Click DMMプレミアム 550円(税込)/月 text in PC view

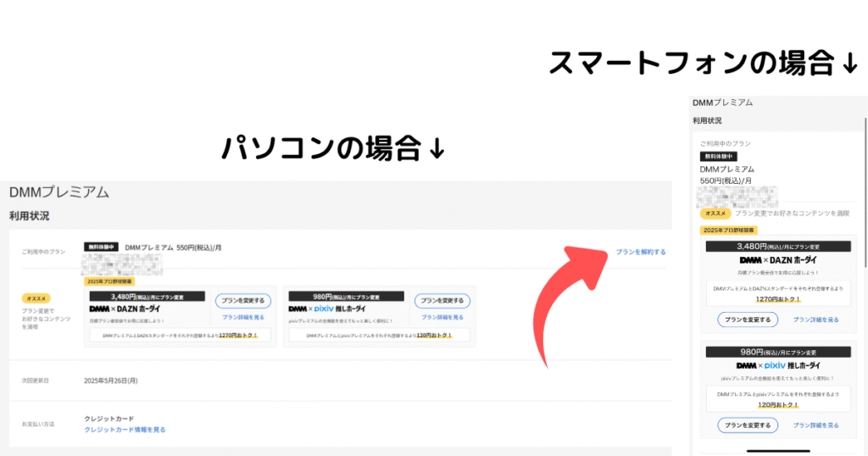click(173, 247)
